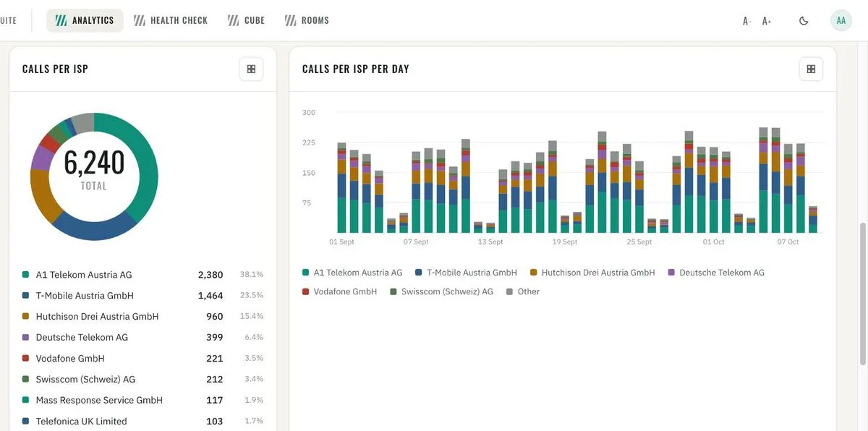Select Swisscom (Schweiz) AG list row

(142, 380)
